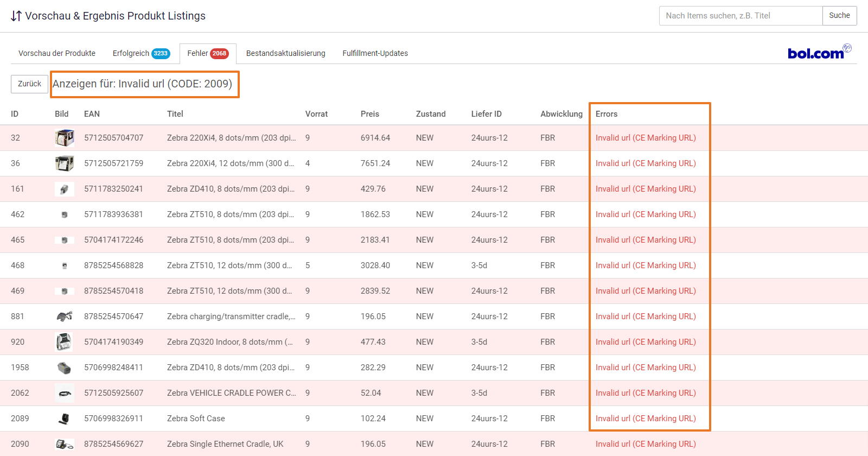
Task: Open product thumbnail for ID 2062
Action: [x=65, y=393]
